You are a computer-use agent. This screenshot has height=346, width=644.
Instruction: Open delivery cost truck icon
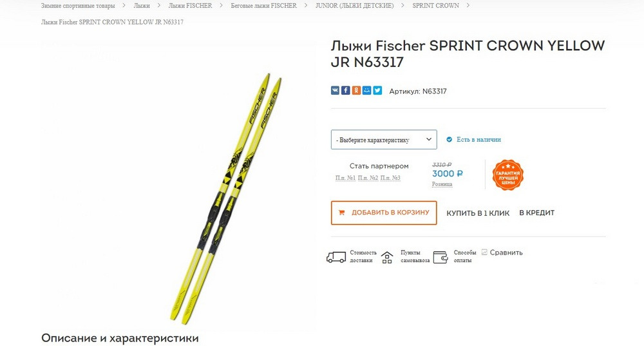click(x=336, y=257)
